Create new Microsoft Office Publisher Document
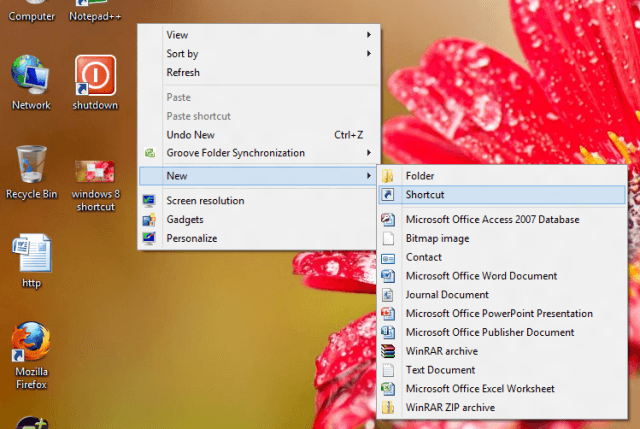The image size is (640, 429). (x=502, y=332)
